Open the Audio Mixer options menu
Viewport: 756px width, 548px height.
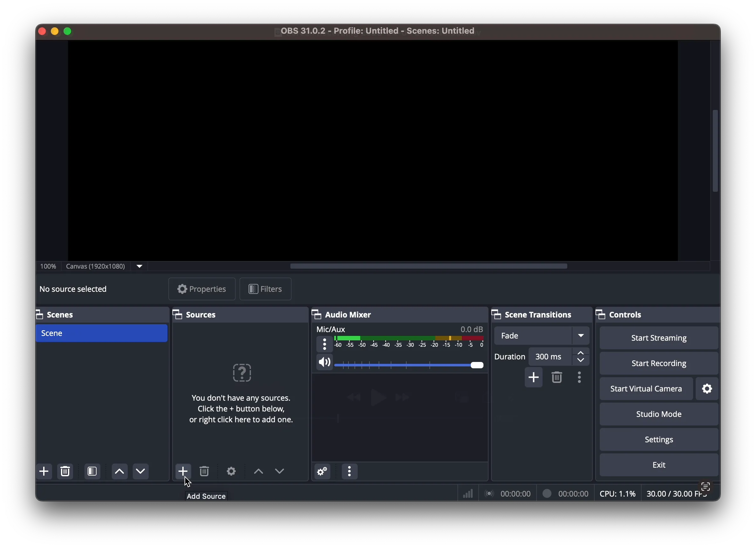349,471
